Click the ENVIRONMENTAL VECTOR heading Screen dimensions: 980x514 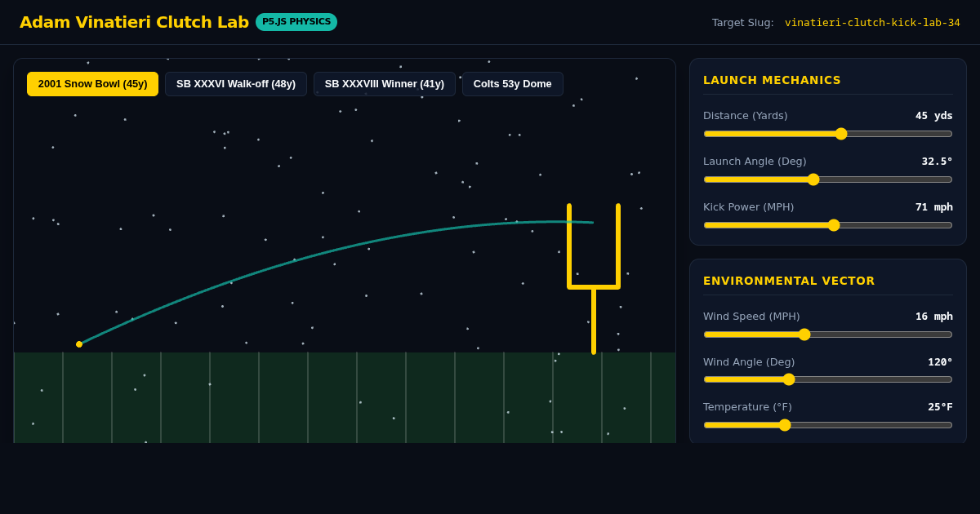click(x=789, y=281)
